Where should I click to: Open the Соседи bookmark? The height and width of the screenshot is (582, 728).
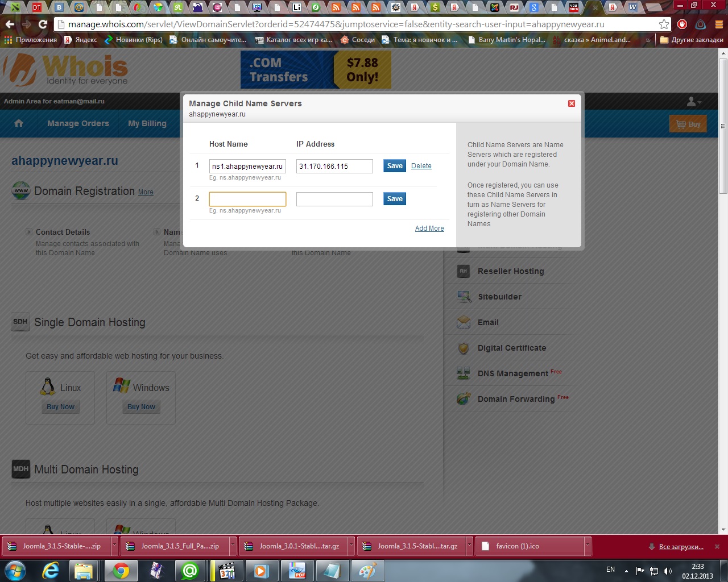(x=358, y=40)
